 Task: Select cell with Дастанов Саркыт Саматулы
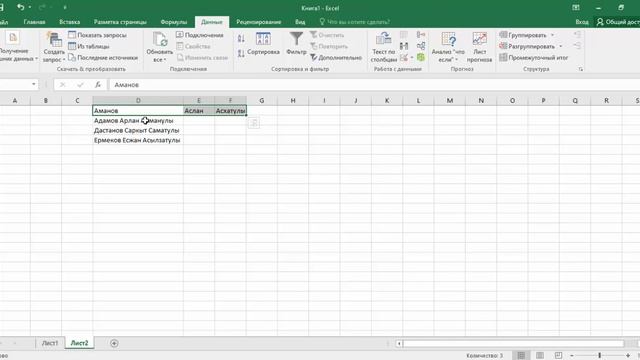[138, 130]
